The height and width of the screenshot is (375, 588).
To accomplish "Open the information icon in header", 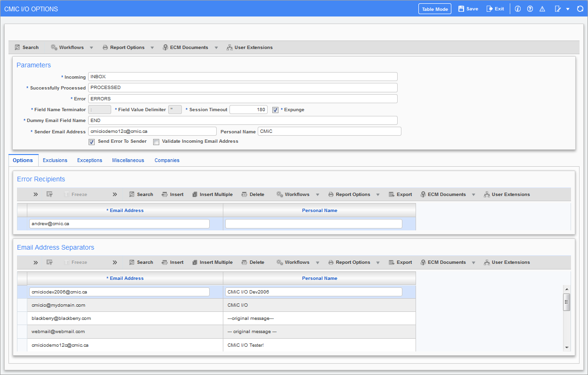I will click(x=518, y=9).
